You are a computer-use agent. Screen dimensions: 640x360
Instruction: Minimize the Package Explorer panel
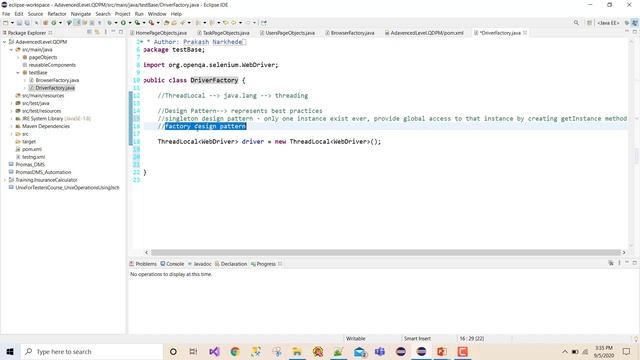pyautogui.click(x=113, y=32)
